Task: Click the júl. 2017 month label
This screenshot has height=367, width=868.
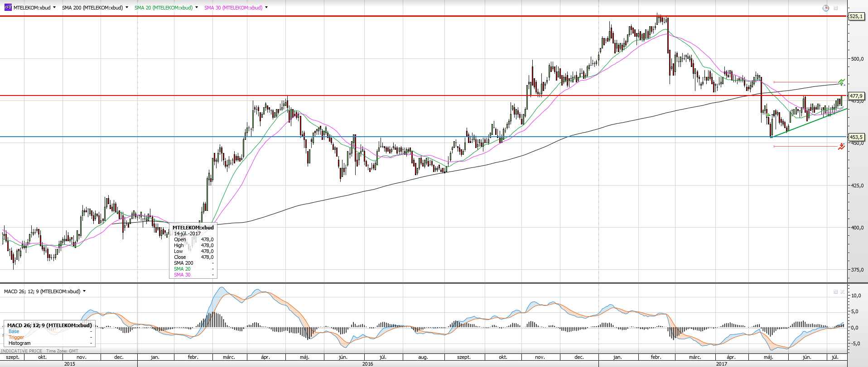Action: 835,357
